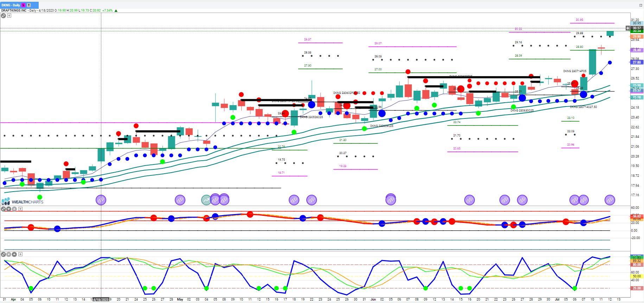Click the DRAFTKINGS INC title text
The image size is (644, 303).
(14, 11)
